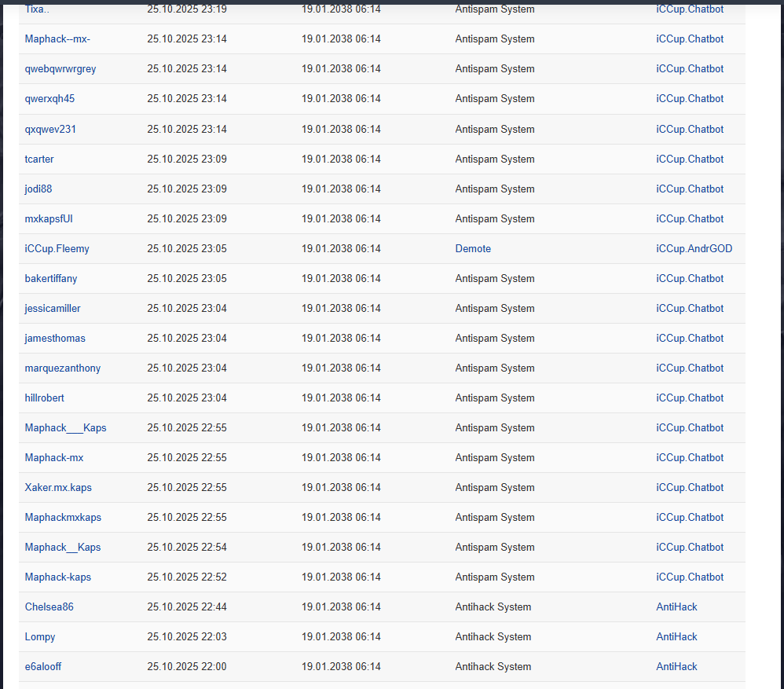The width and height of the screenshot is (784, 689).
Task: Open iCCup.Chatbot link in hillrobert row
Action: [x=690, y=398]
